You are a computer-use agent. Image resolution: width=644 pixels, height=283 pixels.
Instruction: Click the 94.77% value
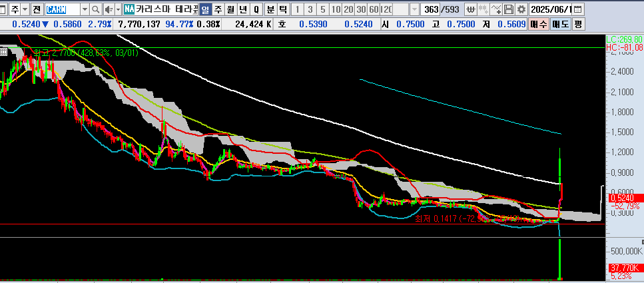click(x=180, y=24)
